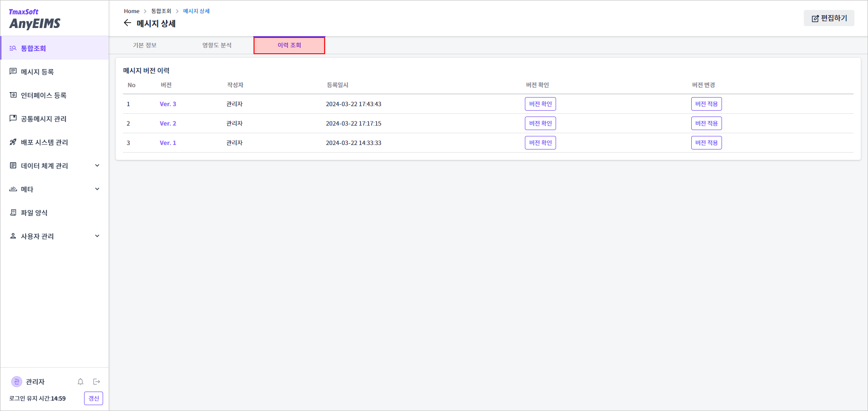Open 인터페이스 등록 menu item

(x=54, y=95)
